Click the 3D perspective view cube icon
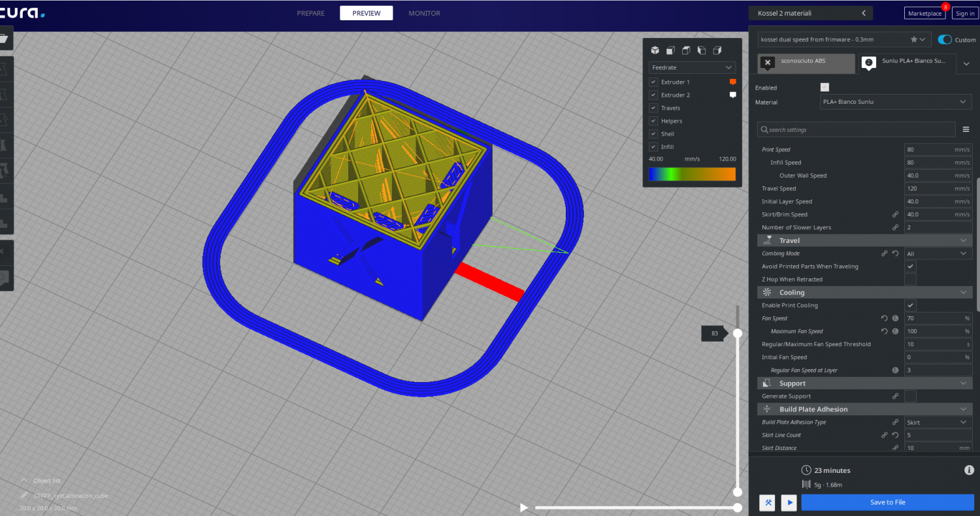 (655, 50)
